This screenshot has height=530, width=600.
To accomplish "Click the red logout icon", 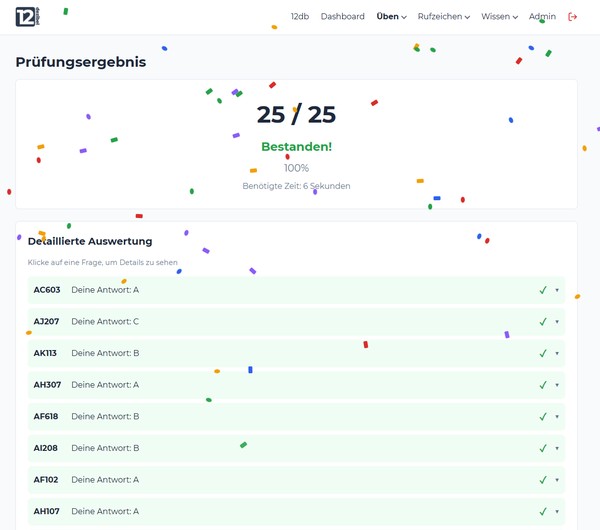I will pyautogui.click(x=573, y=17).
